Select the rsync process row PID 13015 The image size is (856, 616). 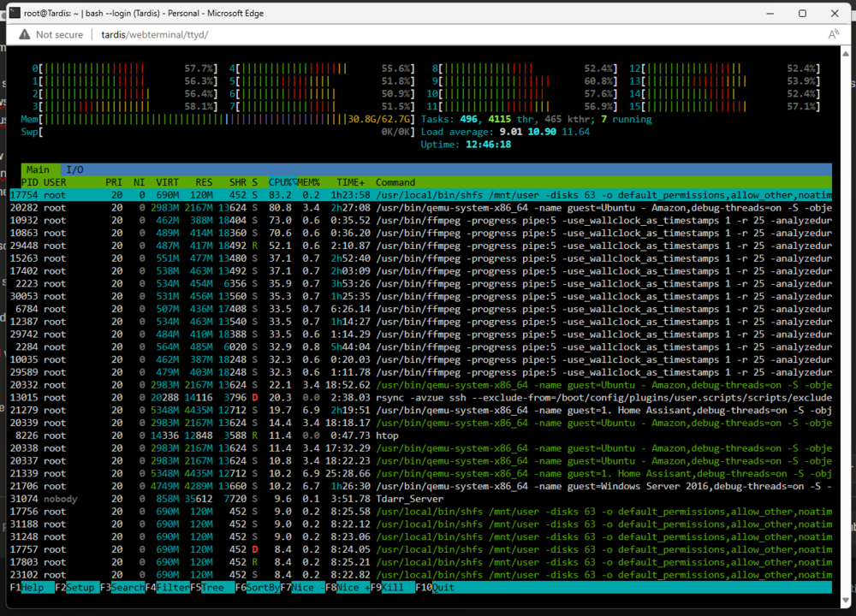421,398
